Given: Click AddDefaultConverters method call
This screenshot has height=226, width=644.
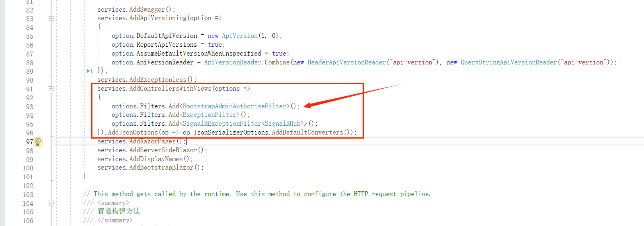Looking at the screenshot, I should tap(308, 133).
